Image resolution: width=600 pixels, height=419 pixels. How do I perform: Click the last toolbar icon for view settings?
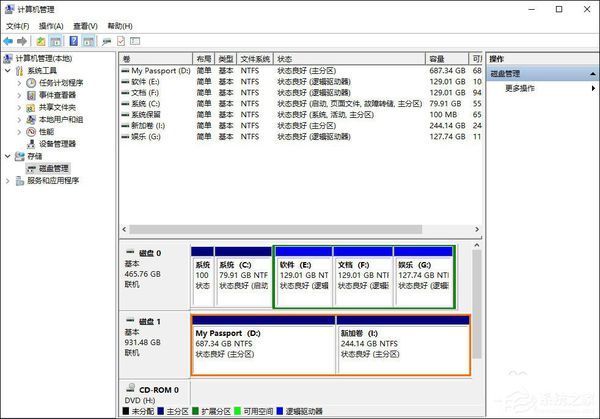[x=135, y=41]
